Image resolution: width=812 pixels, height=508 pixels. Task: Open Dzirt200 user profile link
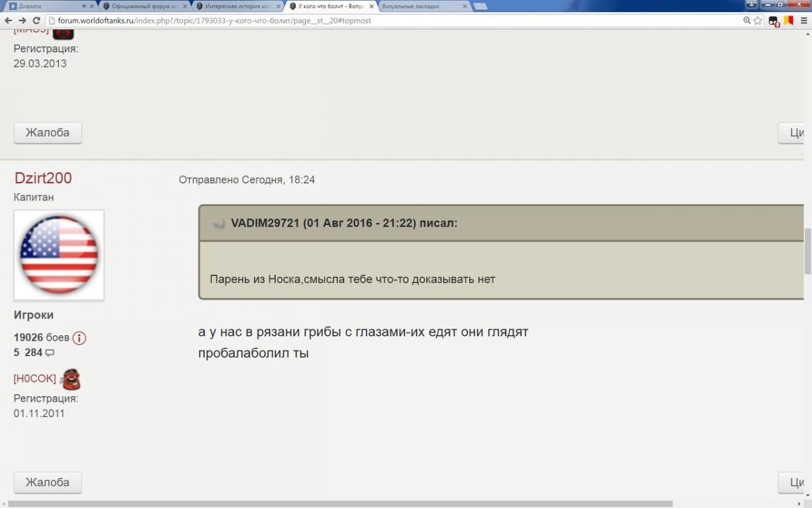point(43,178)
